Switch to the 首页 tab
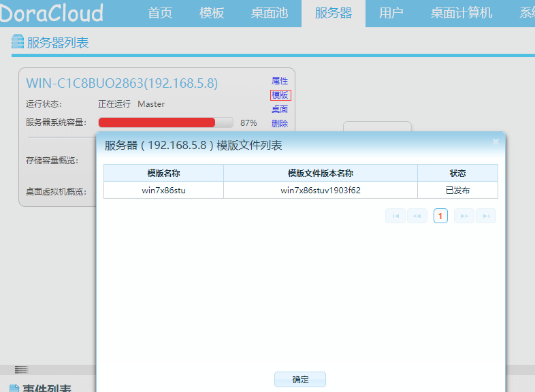This screenshot has width=535, height=392. point(160,14)
